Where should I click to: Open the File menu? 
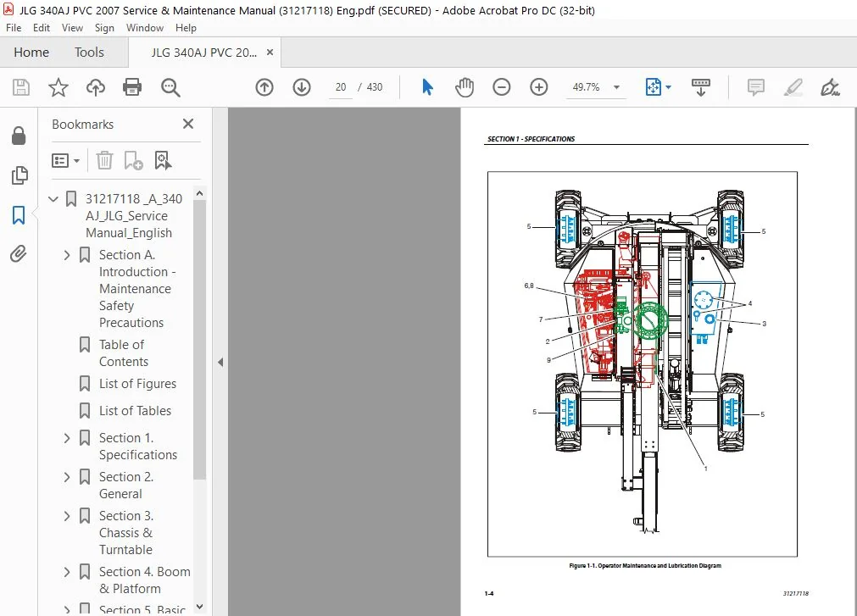pyautogui.click(x=14, y=28)
